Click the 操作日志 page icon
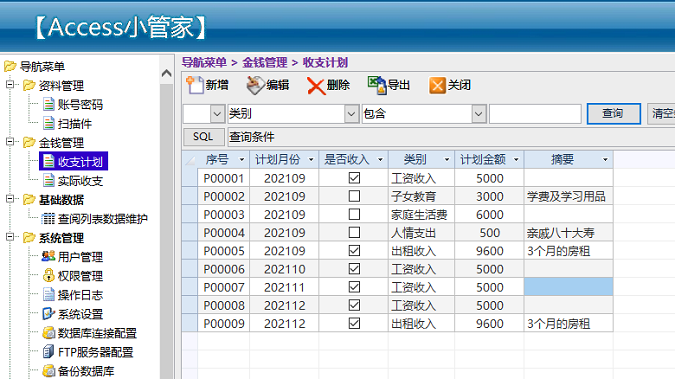675x379 pixels. 49,295
